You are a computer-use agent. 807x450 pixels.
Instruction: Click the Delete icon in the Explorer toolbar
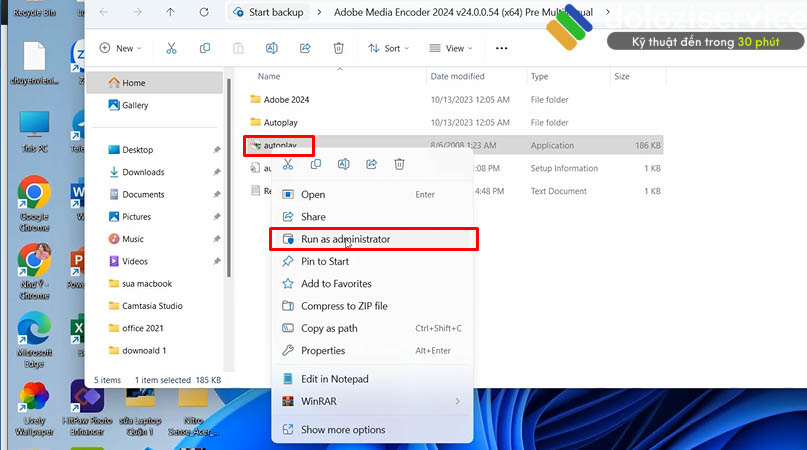338,48
